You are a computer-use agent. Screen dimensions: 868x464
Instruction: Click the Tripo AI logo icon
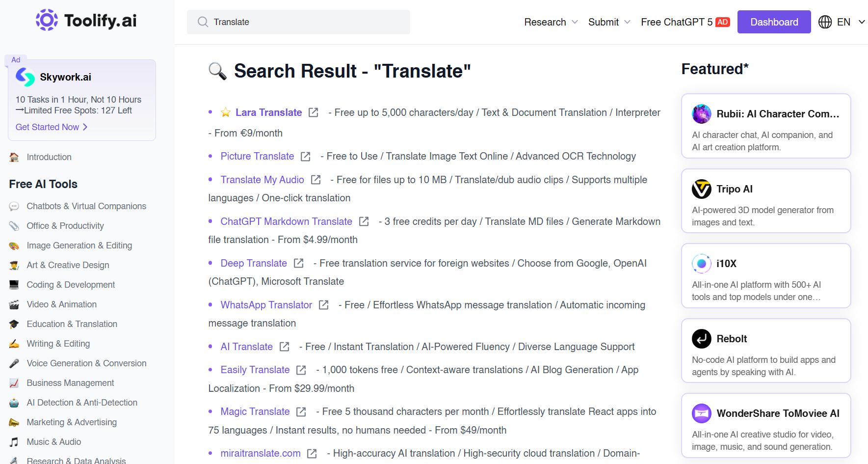(x=702, y=189)
